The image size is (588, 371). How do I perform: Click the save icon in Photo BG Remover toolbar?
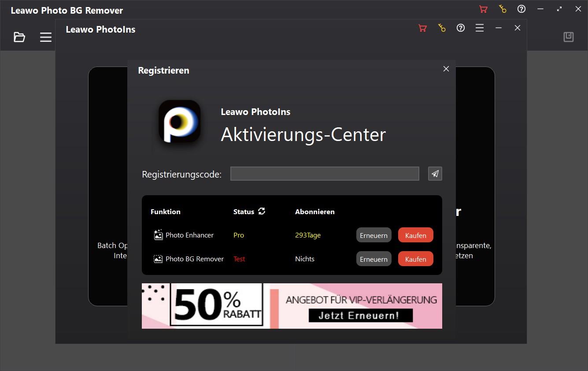pos(569,37)
